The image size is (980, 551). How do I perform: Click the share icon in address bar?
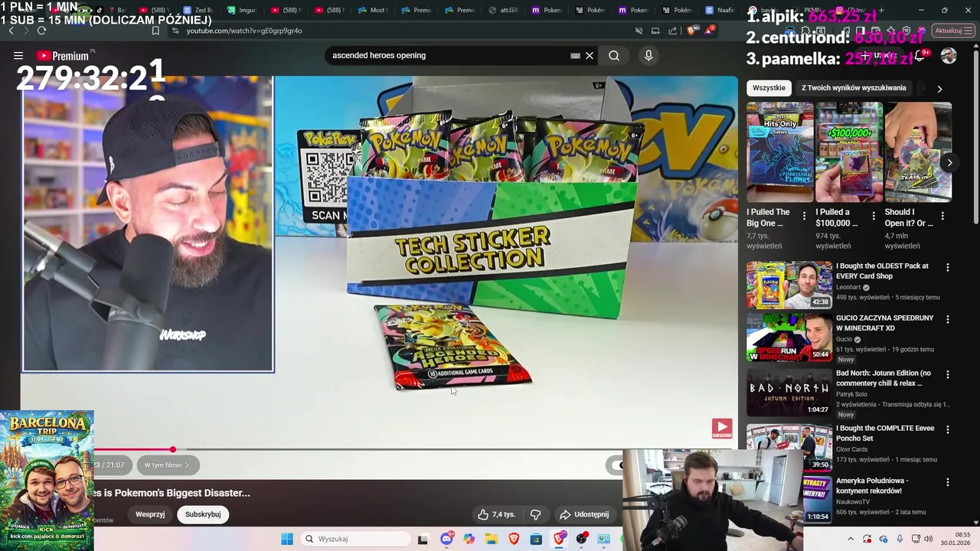673,31
